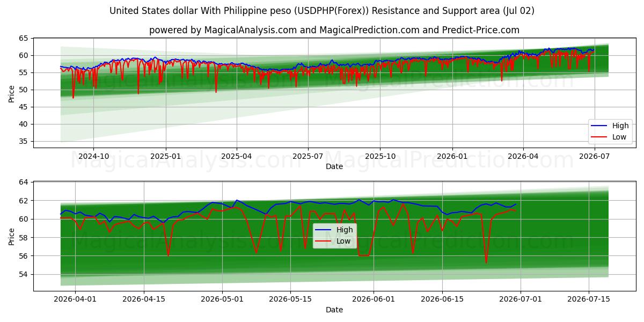This screenshot has height=322, width=644.
Task: Click the '2026-06-15' label in bottom chart
Action: [x=442, y=299]
